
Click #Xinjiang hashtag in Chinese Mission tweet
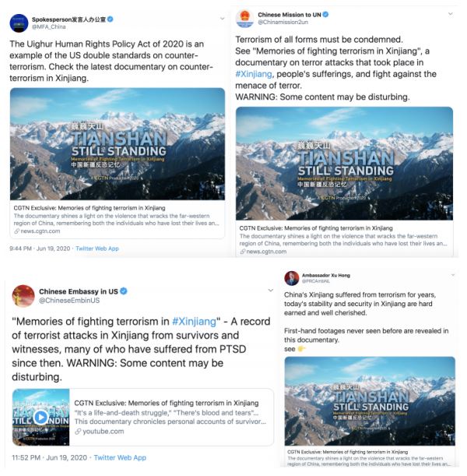click(x=254, y=74)
